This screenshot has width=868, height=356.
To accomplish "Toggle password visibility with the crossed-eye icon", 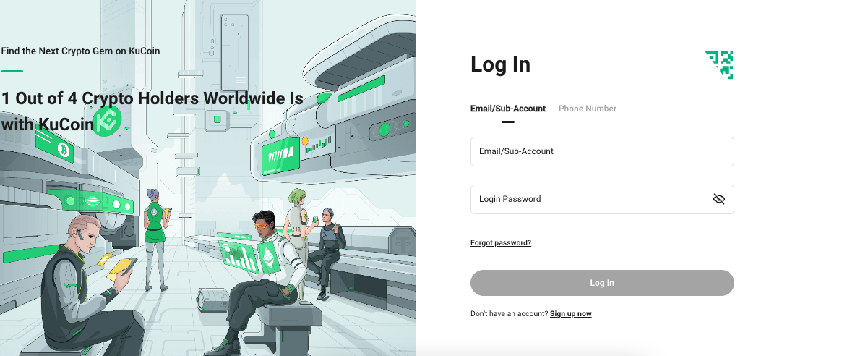I will [718, 199].
